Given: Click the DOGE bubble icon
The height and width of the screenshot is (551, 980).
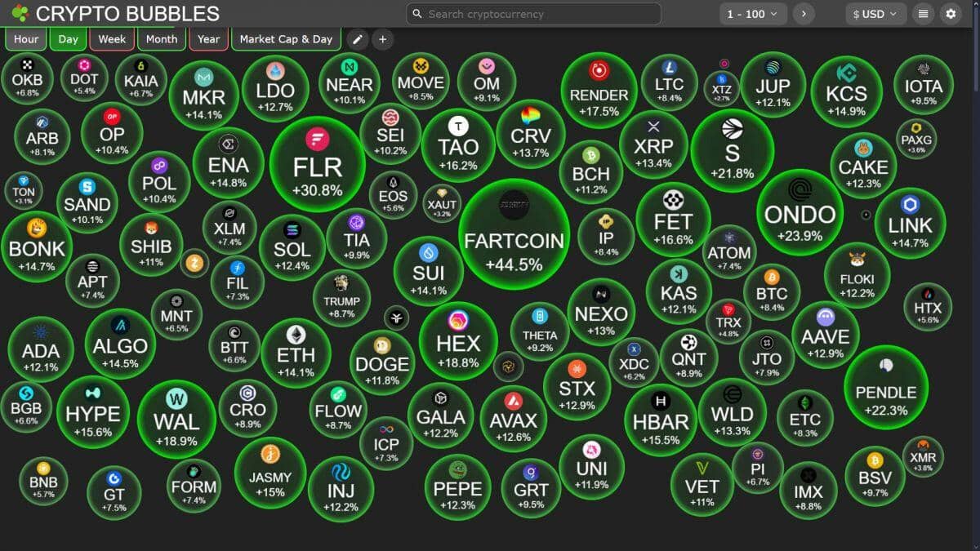Looking at the screenshot, I should point(382,344).
